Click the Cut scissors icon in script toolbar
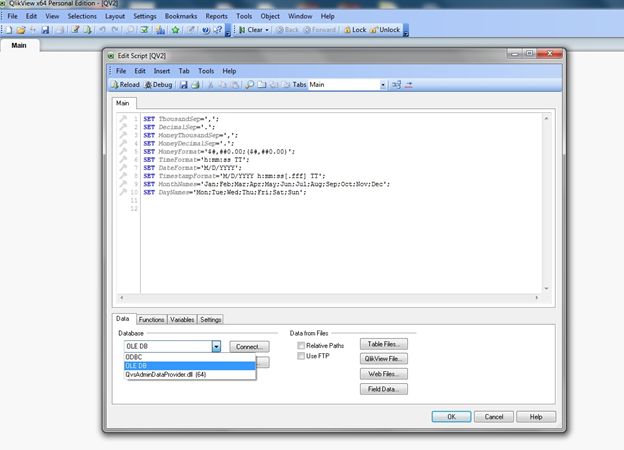This screenshot has height=450, width=624. pos(211,85)
